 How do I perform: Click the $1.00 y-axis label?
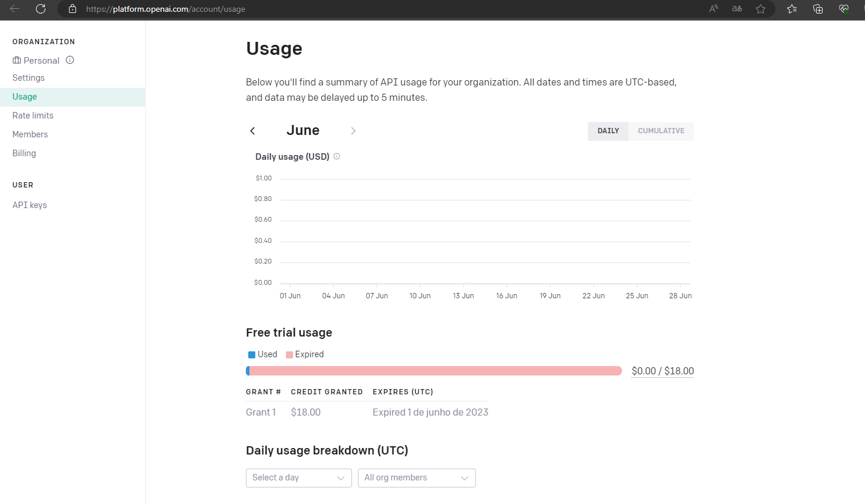(x=264, y=178)
